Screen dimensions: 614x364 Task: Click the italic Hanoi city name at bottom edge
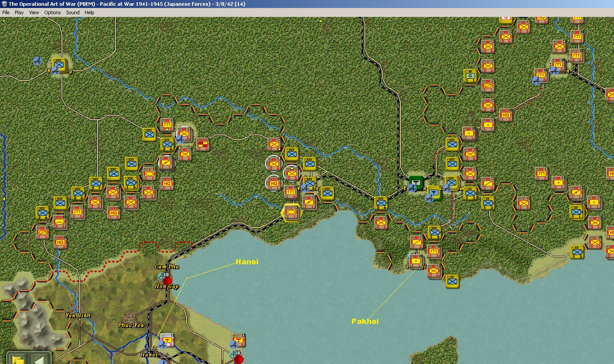click(149, 355)
